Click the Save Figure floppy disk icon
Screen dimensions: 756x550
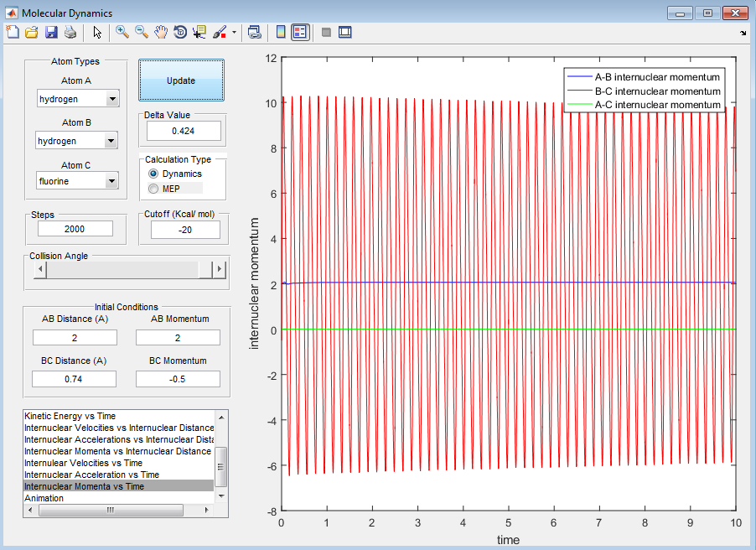[x=51, y=33]
